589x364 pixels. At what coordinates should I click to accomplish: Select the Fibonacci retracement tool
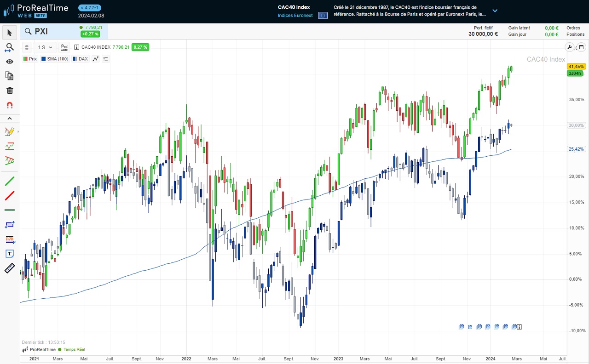pyautogui.click(x=10, y=239)
